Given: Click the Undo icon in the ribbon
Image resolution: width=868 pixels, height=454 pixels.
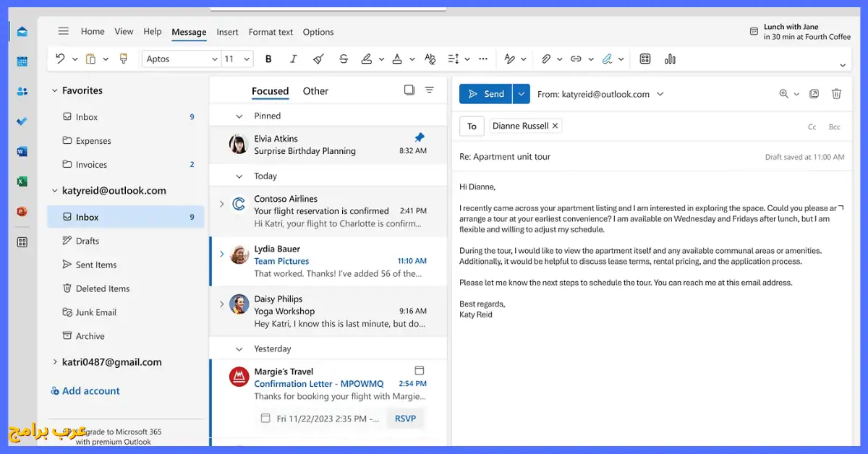Looking at the screenshot, I should tap(60, 59).
